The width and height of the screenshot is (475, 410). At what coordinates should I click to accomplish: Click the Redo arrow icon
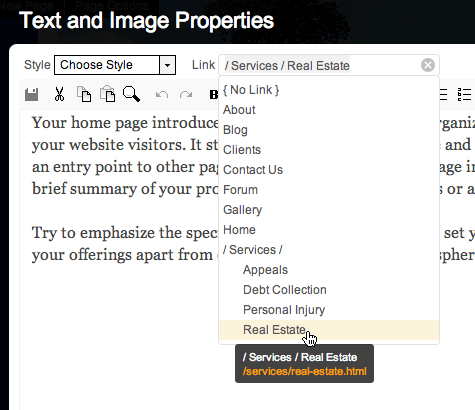tap(186, 95)
